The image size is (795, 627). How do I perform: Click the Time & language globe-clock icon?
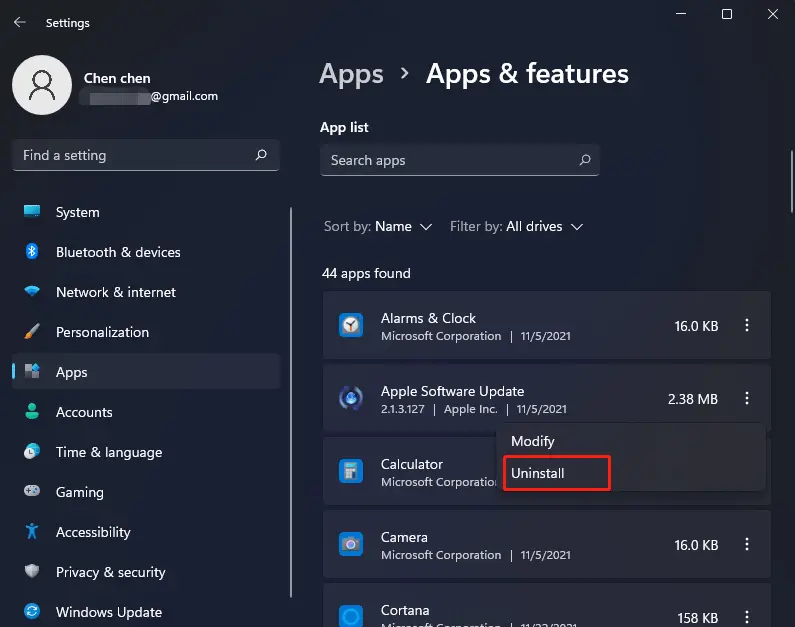click(32, 451)
